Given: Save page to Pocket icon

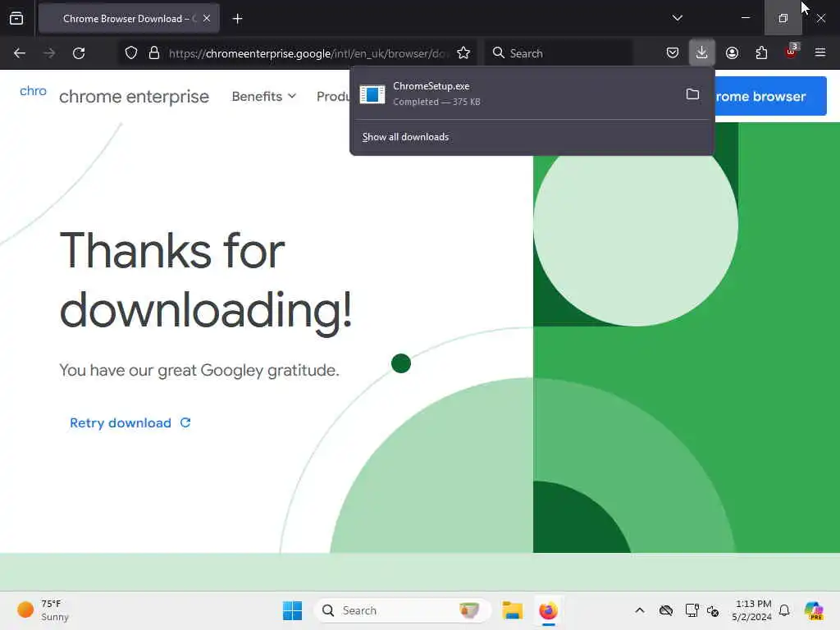Looking at the screenshot, I should pyautogui.click(x=673, y=53).
